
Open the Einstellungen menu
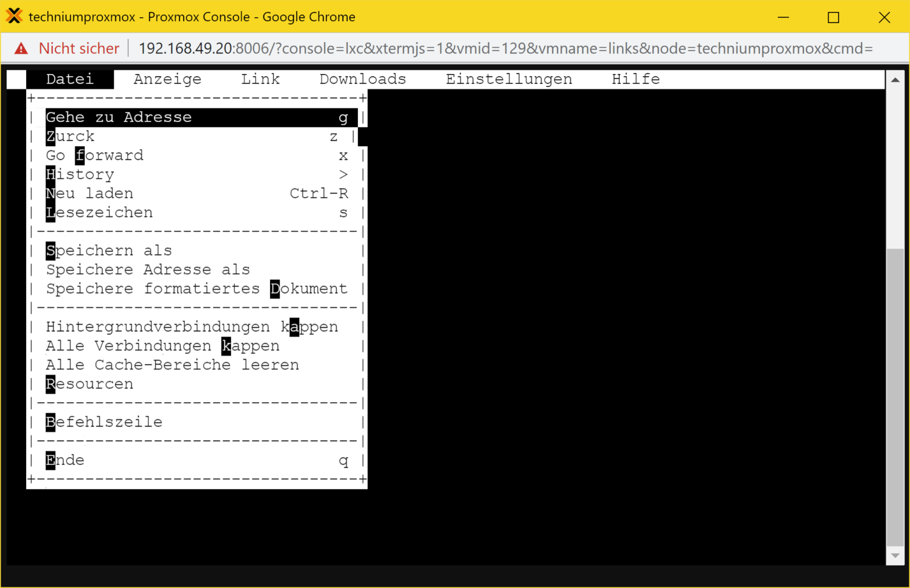click(508, 79)
